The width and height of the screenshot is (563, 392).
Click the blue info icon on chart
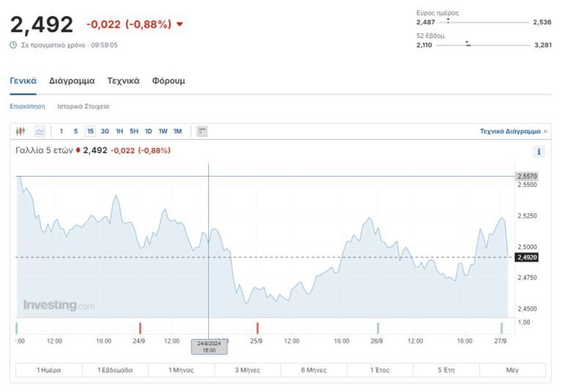[539, 152]
